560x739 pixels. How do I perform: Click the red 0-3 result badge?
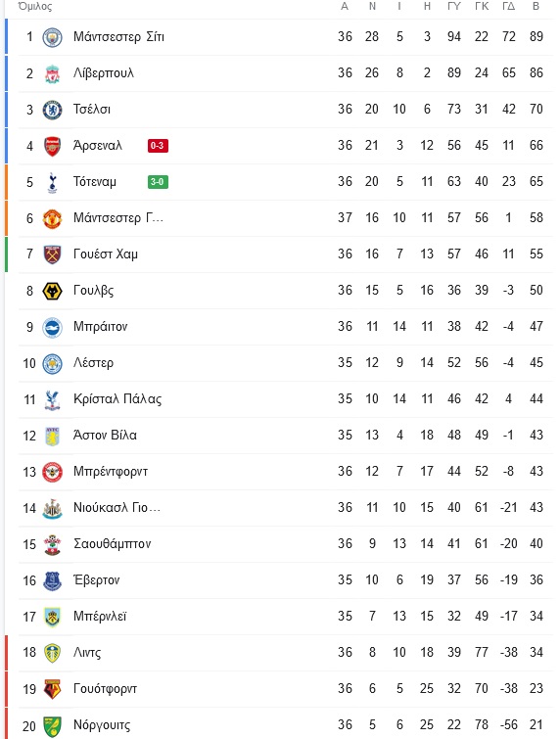158,146
